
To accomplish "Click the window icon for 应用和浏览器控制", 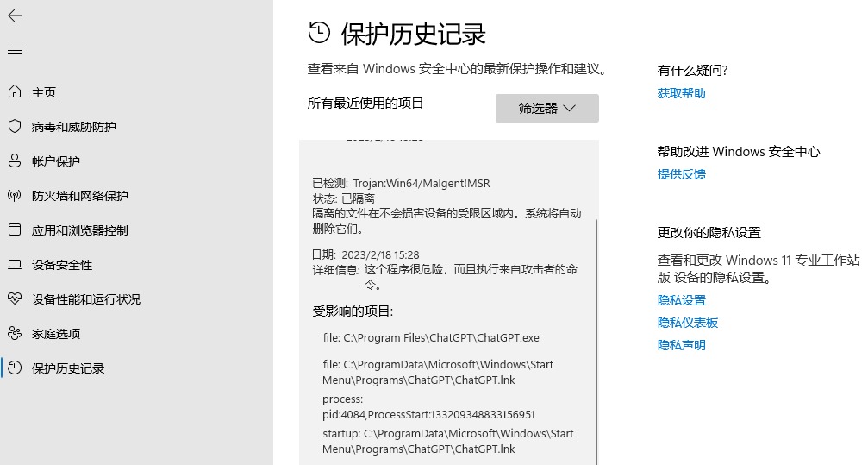I will pos(15,229).
